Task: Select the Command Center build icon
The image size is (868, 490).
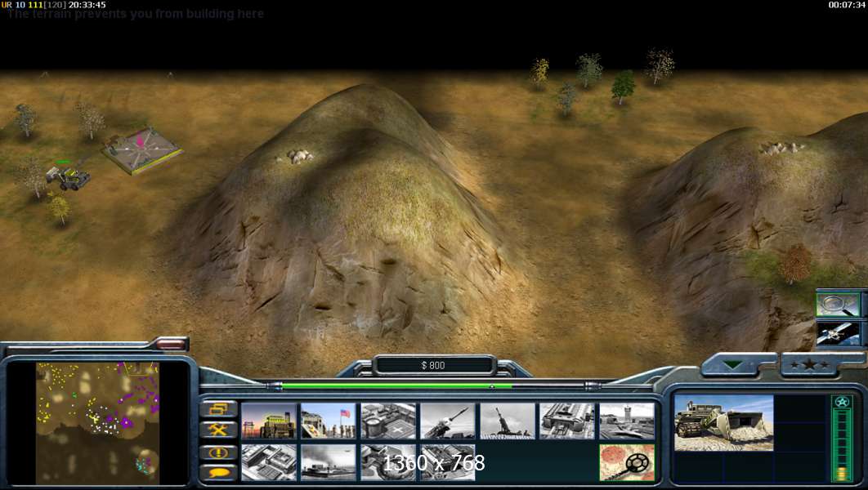Action: click(x=448, y=462)
